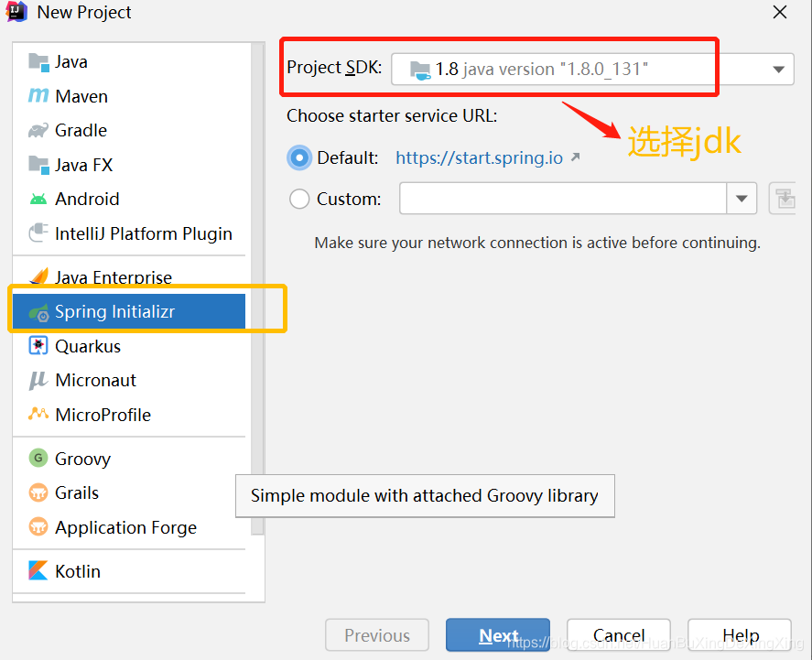This screenshot has width=812, height=660.
Task: Select Spring Initializr project type
Action: (129, 311)
